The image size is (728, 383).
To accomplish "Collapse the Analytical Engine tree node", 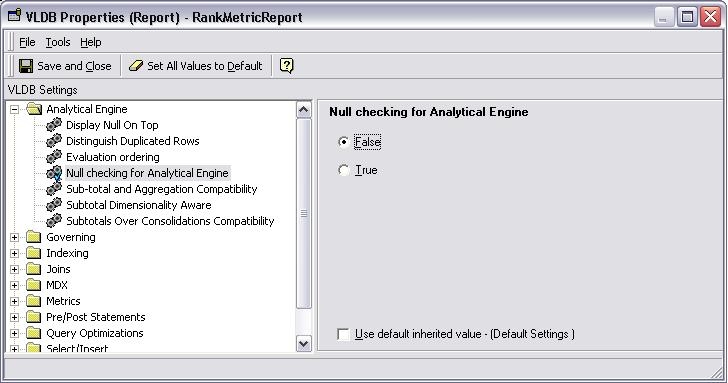I will click(x=14, y=110).
